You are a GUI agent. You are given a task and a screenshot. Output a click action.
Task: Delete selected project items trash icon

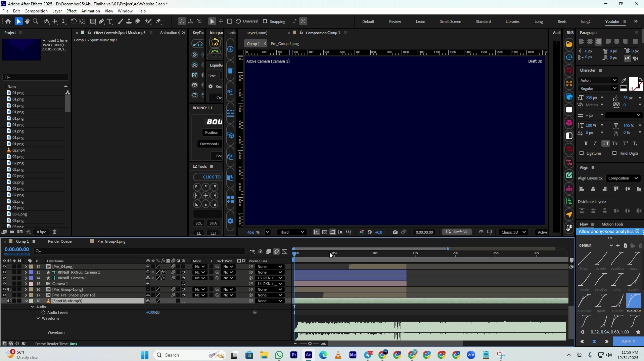coord(55,232)
